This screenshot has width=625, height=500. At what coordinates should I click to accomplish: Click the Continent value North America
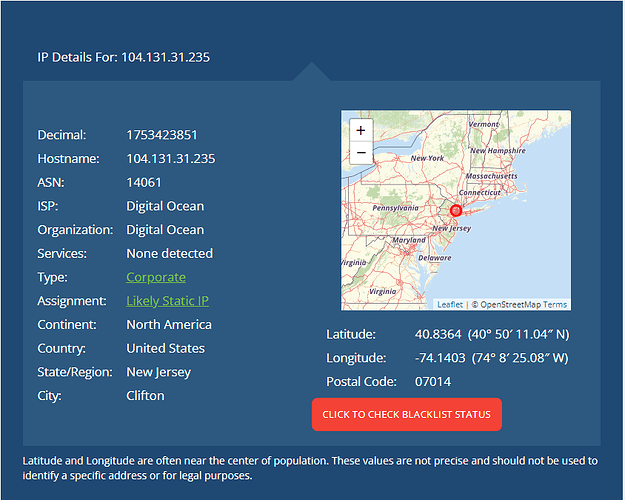coord(169,325)
